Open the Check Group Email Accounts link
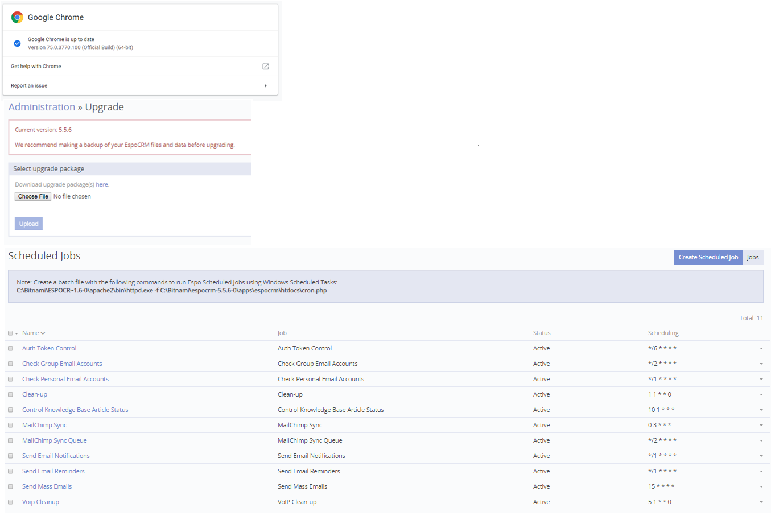 [62, 364]
